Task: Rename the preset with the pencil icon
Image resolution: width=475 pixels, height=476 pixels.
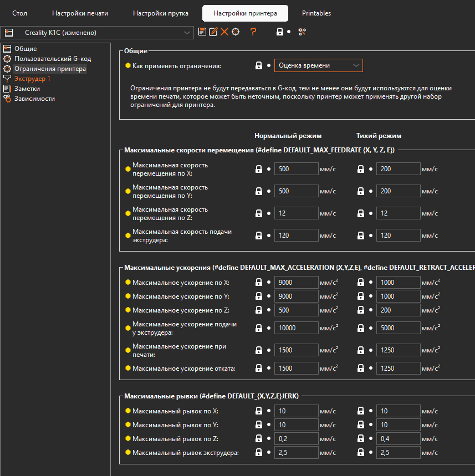Action: (213, 32)
